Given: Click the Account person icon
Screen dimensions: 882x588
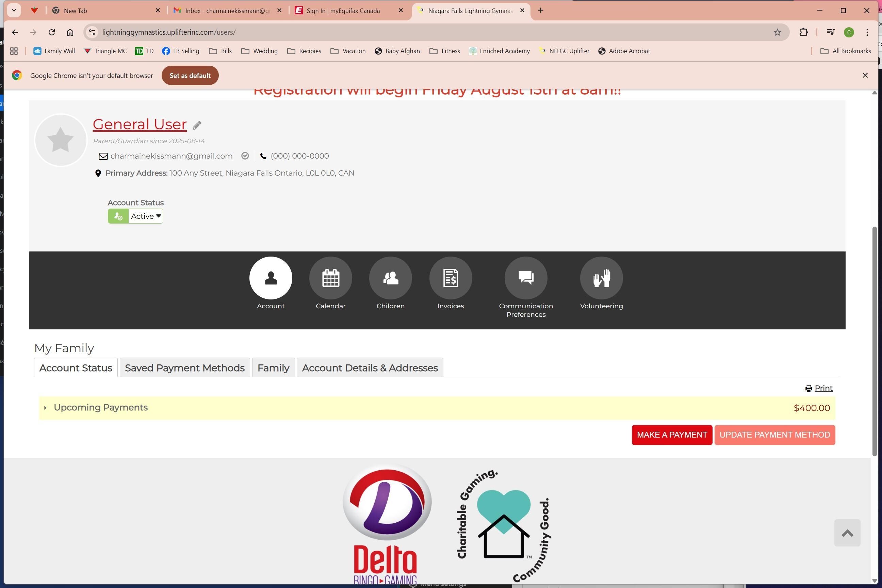Looking at the screenshot, I should point(271,278).
